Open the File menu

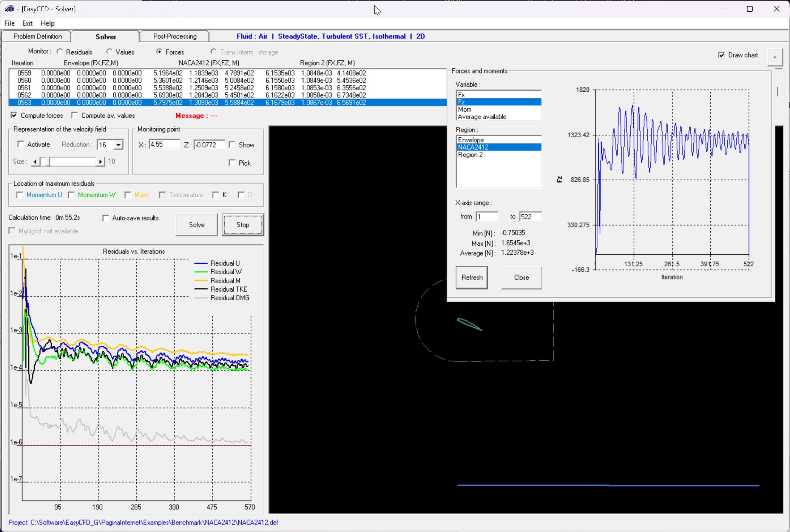pos(9,23)
